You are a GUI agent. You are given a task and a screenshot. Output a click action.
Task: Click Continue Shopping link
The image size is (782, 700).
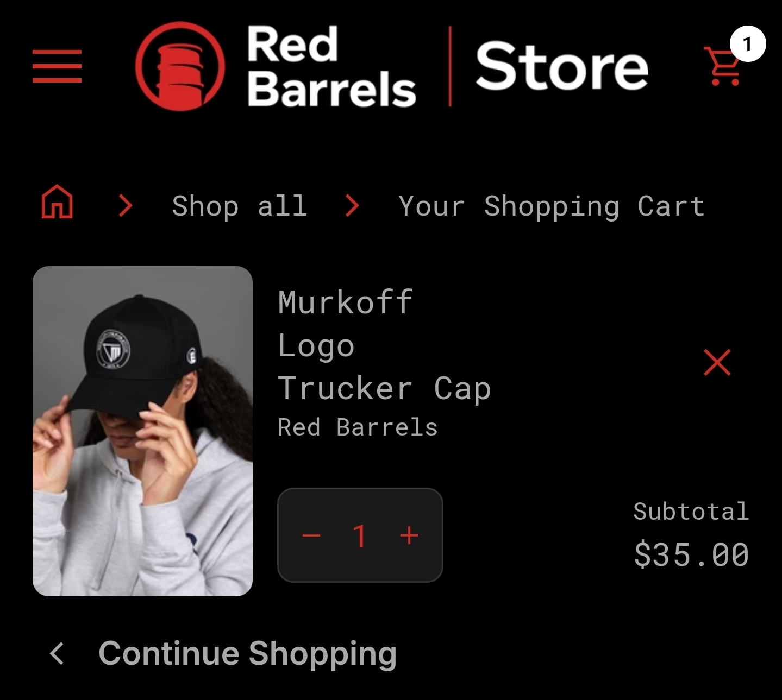pyautogui.click(x=248, y=653)
